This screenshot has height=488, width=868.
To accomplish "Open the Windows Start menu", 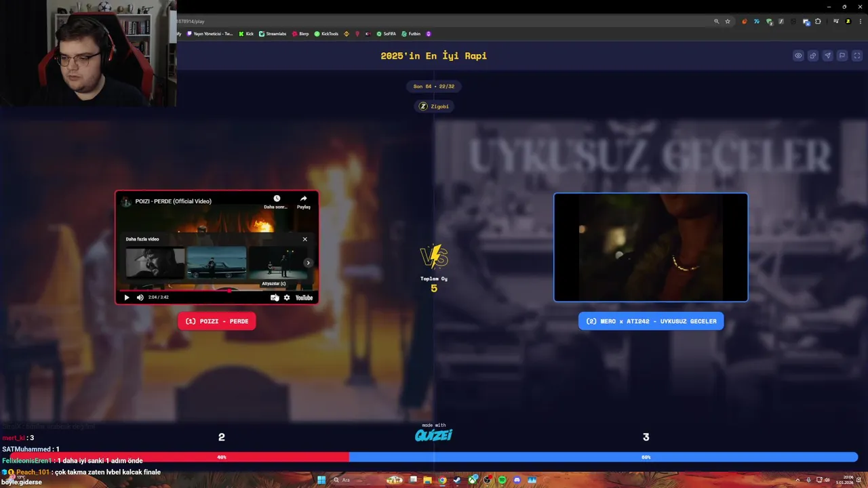I will (321, 480).
